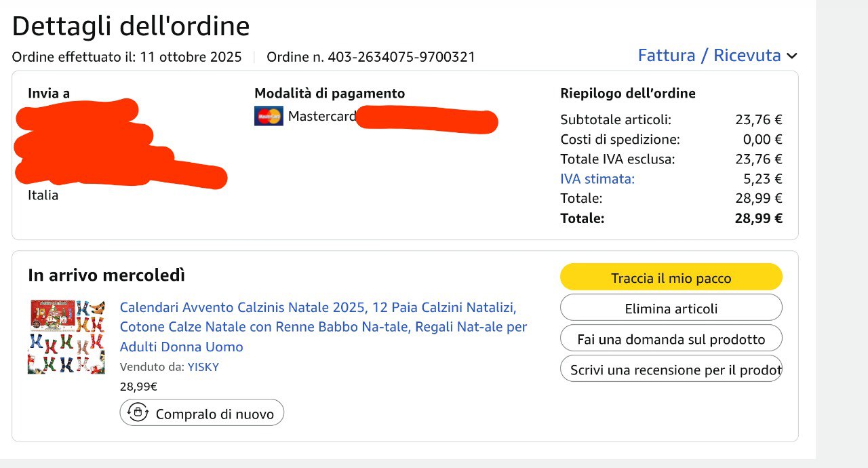This screenshot has height=468, width=868.
Task: Visit the YISKY seller link
Action: [203, 367]
